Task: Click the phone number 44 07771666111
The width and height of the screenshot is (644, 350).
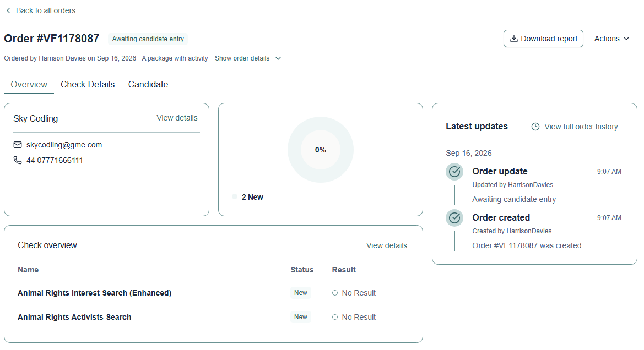Action: 55,161
